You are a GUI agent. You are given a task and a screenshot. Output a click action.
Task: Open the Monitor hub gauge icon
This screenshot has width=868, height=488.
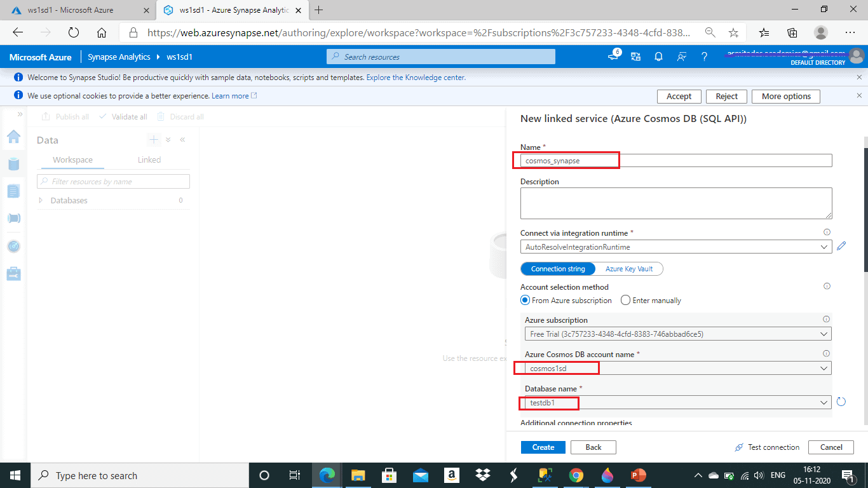coord(13,246)
